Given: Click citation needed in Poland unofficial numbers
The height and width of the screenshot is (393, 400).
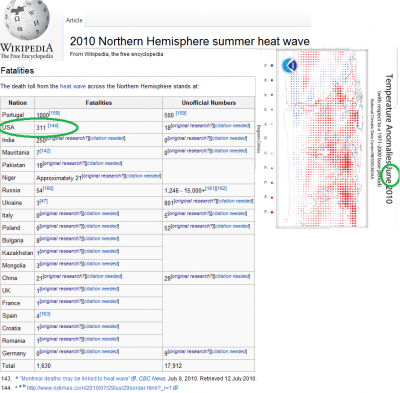Looking at the screenshot, I should [232, 226].
